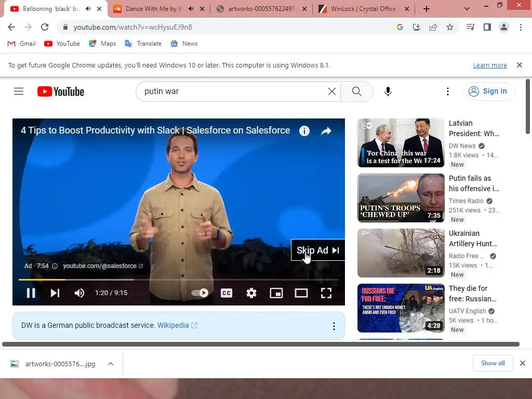Click the install/download page icon in address bar
Image resolution: width=532 pixels, height=399 pixels.
[x=416, y=27]
